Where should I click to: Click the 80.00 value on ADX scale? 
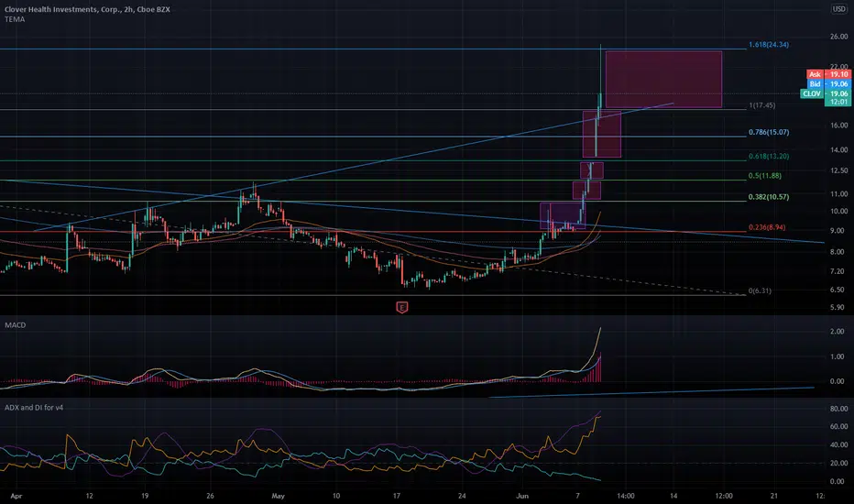click(839, 409)
